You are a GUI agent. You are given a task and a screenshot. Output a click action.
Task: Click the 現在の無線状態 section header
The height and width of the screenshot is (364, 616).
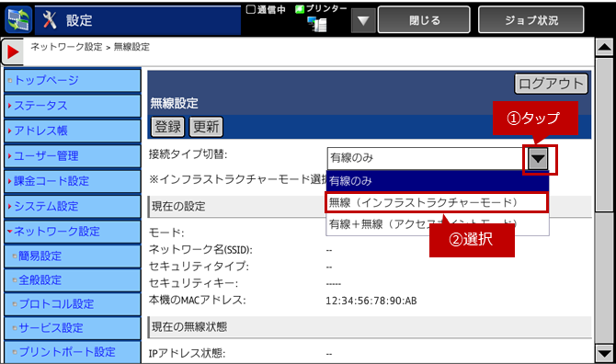point(370,327)
